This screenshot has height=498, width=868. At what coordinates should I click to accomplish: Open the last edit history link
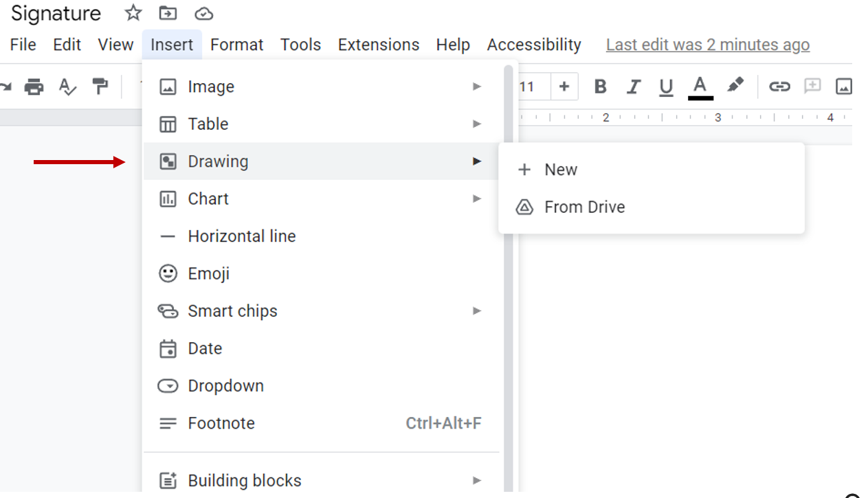pos(707,45)
